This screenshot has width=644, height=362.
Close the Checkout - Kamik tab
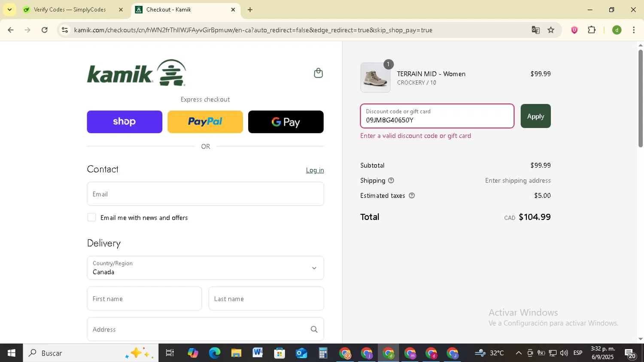[x=233, y=9]
